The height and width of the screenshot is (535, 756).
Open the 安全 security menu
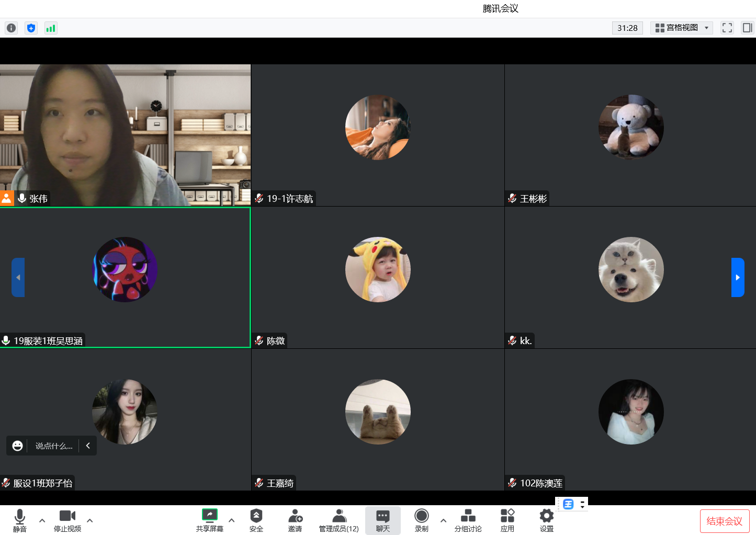point(256,520)
